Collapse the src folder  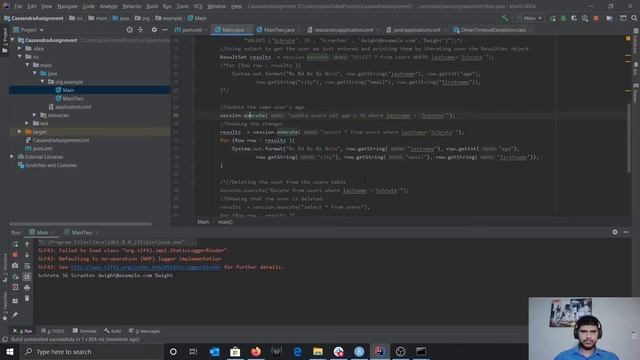[x=20, y=56]
